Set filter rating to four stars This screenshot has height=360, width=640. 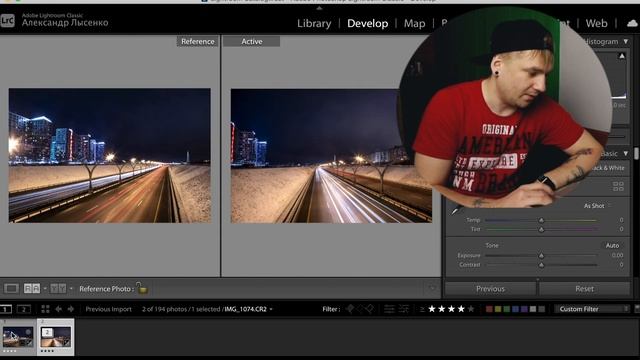point(461,309)
